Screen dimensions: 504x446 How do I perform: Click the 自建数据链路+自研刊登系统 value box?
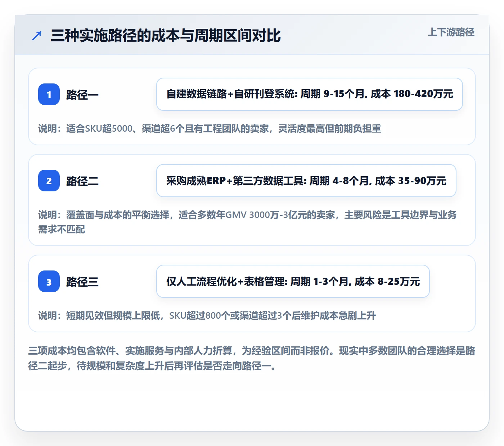(310, 94)
